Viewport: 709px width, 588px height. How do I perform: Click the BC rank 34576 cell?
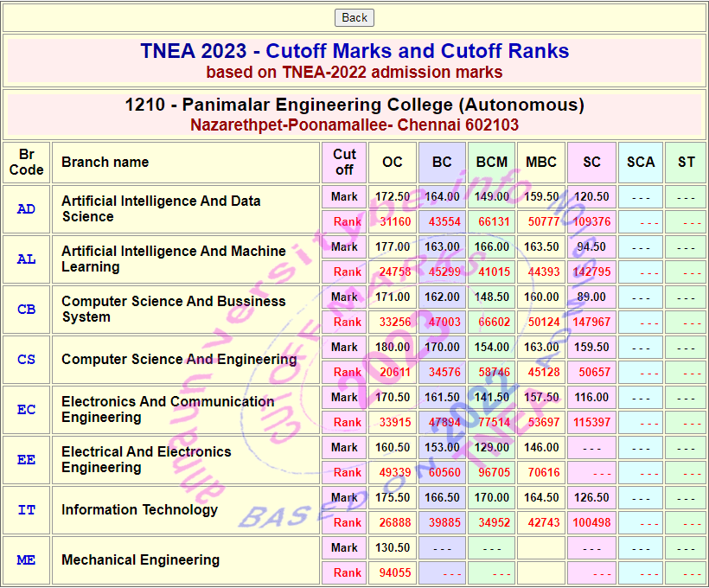pyautogui.click(x=442, y=372)
